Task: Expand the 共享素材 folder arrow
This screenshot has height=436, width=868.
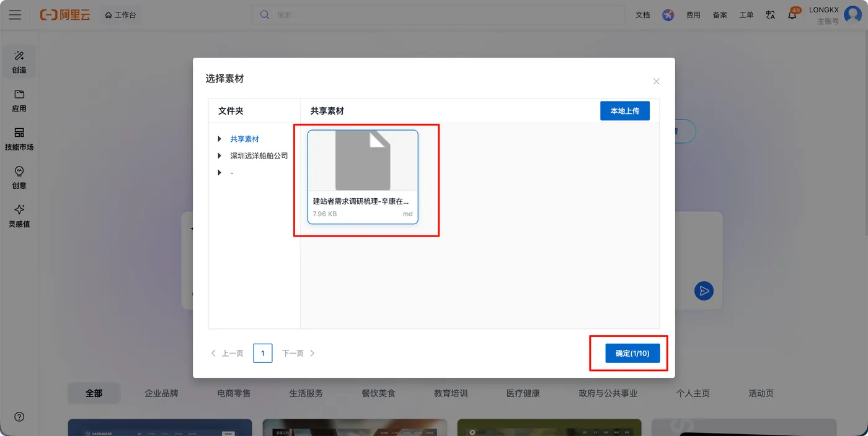Action: click(219, 139)
